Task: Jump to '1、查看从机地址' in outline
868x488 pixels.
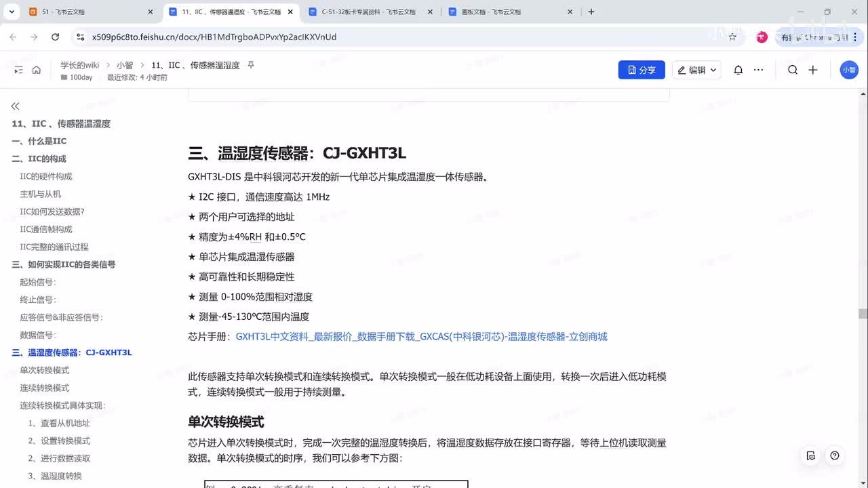Action: click(59, 423)
